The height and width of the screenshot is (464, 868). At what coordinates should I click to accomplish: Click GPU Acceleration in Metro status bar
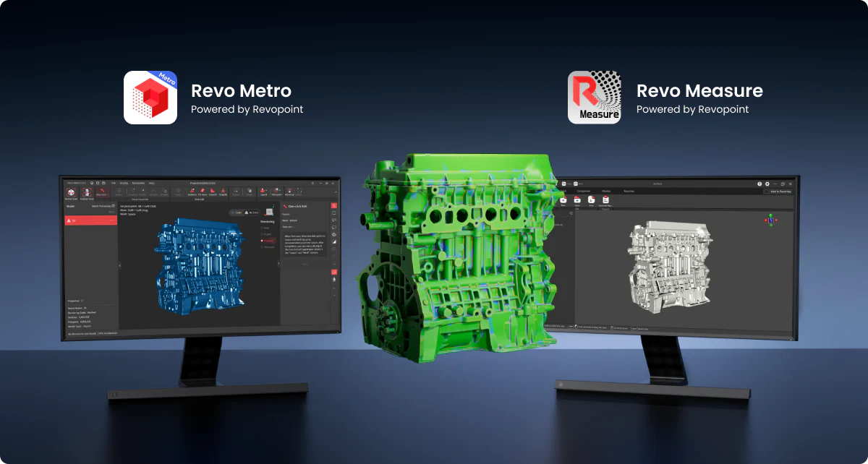pyautogui.click(x=108, y=333)
